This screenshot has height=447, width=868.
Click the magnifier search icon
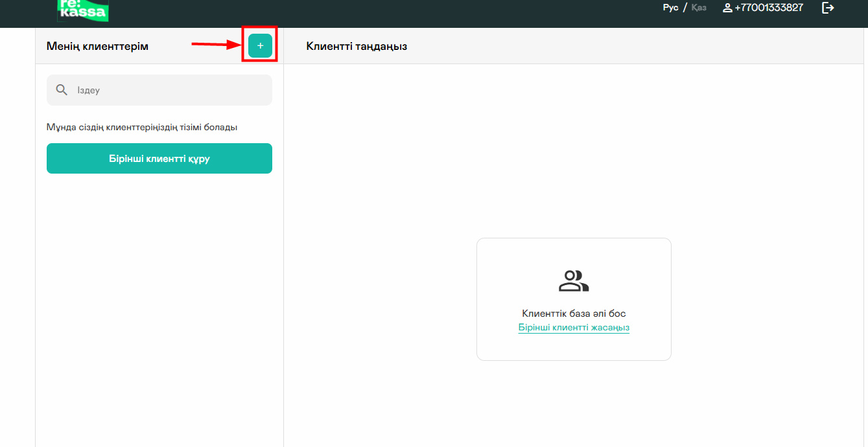tap(62, 90)
